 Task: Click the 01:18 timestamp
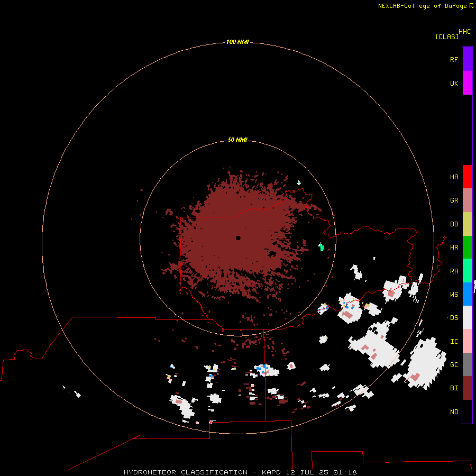[x=345, y=472]
